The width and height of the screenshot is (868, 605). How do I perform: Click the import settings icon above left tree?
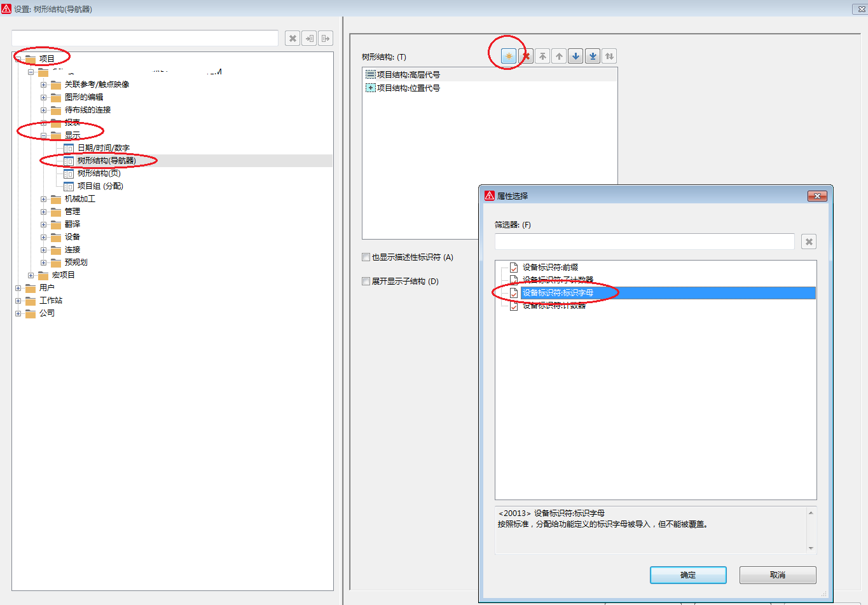(309, 38)
